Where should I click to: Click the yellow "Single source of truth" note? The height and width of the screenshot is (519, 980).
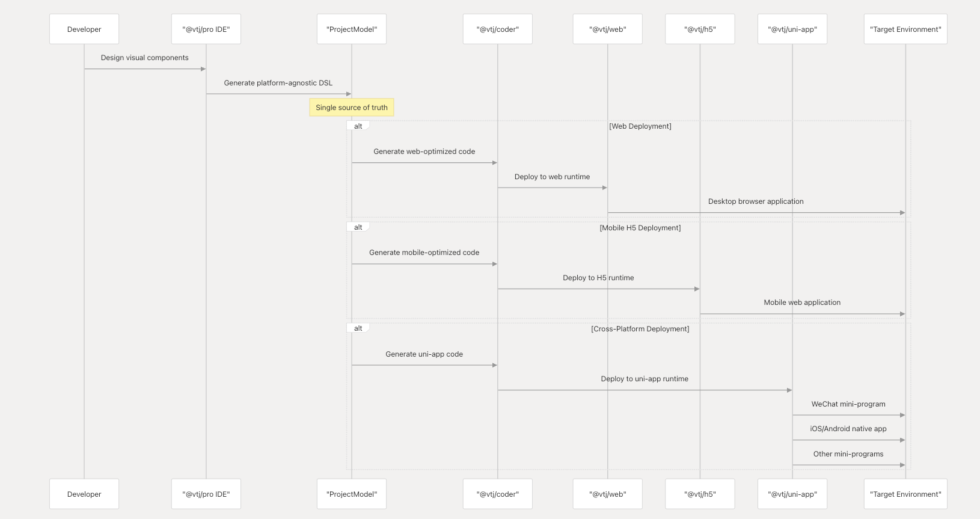[x=352, y=108]
